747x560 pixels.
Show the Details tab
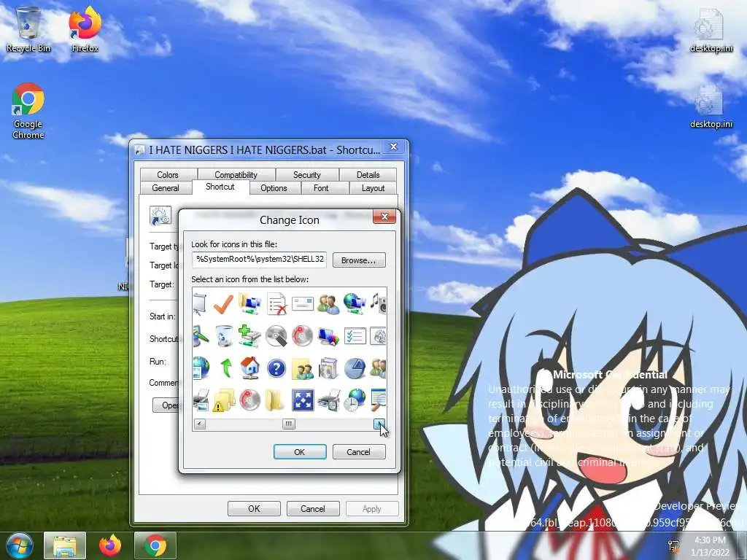368,175
